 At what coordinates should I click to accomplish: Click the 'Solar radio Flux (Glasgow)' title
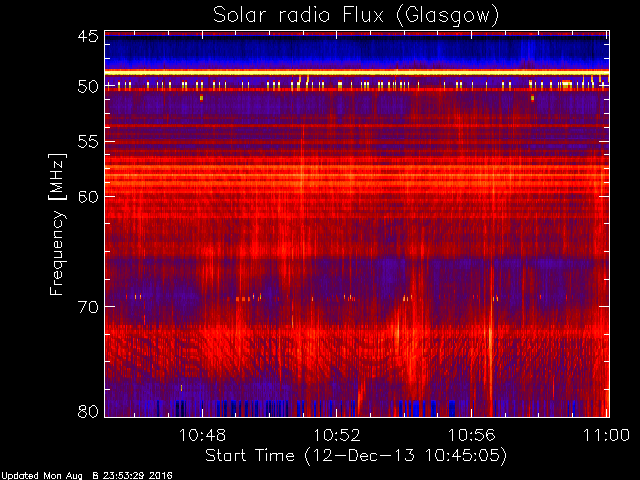pyautogui.click(x=356, y=16)
